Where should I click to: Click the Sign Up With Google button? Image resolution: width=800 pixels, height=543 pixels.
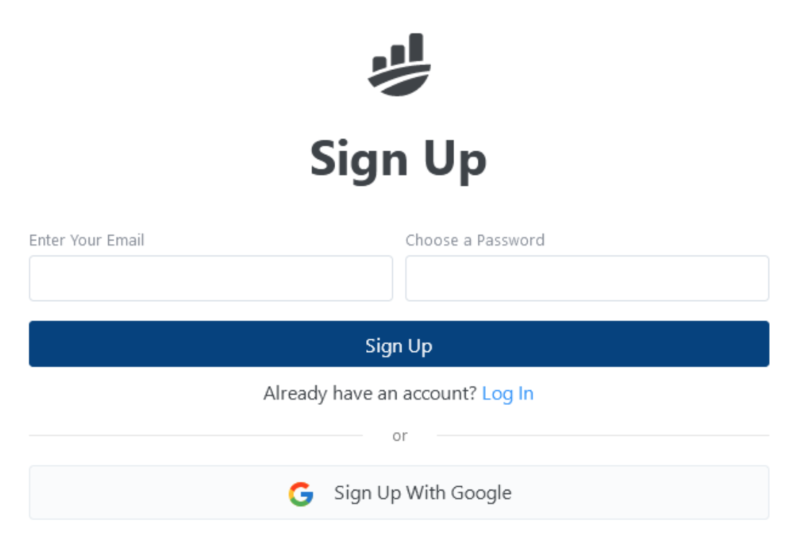pos(399,492)
